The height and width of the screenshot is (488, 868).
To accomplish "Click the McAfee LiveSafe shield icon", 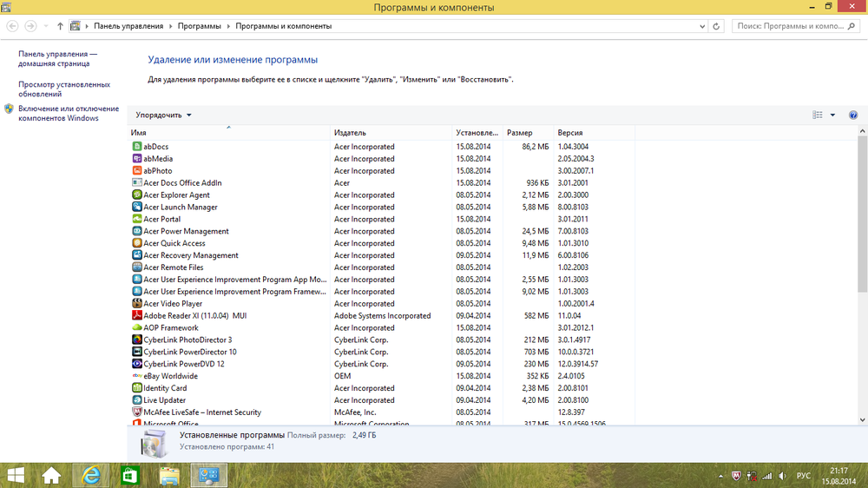I will click(137, 412).
